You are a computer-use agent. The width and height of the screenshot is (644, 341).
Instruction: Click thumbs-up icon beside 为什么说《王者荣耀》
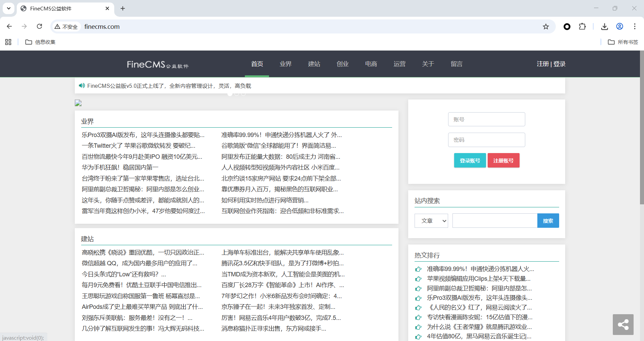point(418,327)
